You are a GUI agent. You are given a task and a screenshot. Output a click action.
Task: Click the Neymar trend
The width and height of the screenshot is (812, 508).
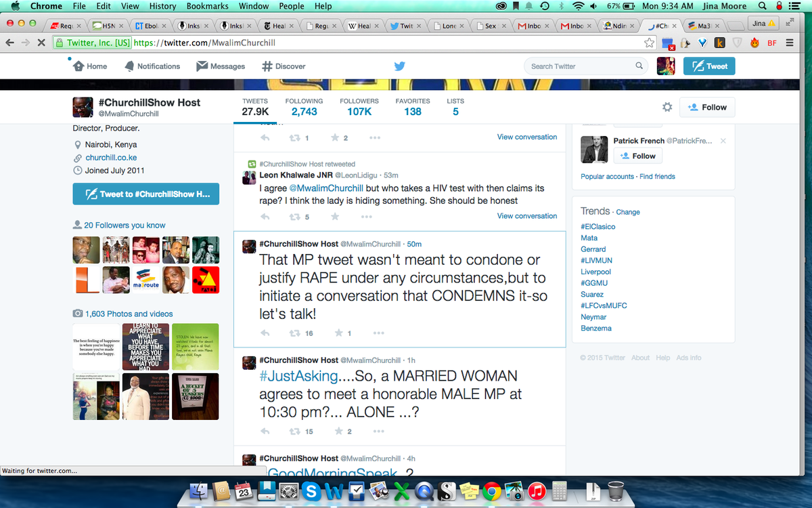[x=593, y=317]
